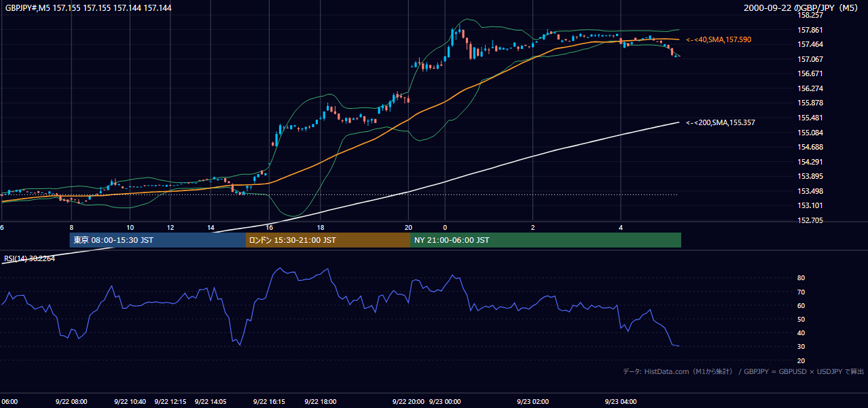Click price axis value 157.067
The width and height of the screenshot is (868, 408).
[x=810, y=59]
